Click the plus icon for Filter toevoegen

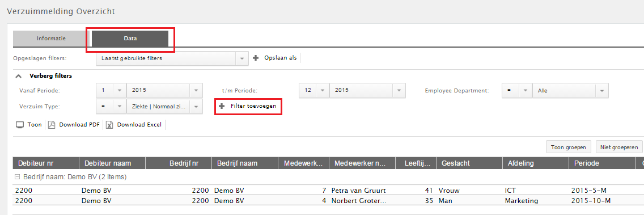(222, 106)
